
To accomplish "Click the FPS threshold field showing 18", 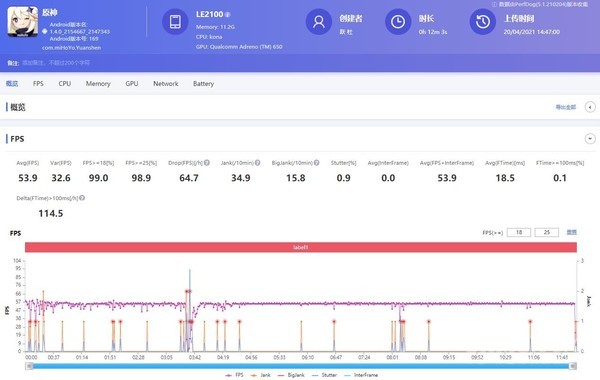I will (x=518, y=232).
